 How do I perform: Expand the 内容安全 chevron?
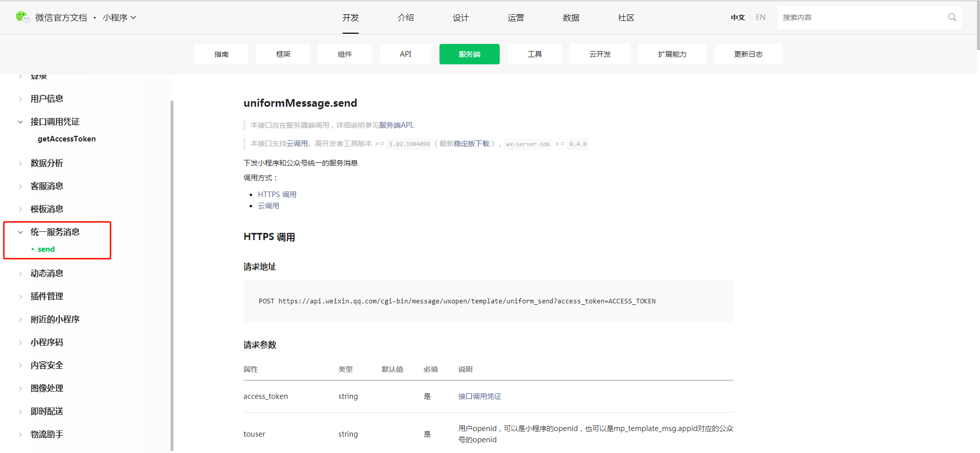20,366
